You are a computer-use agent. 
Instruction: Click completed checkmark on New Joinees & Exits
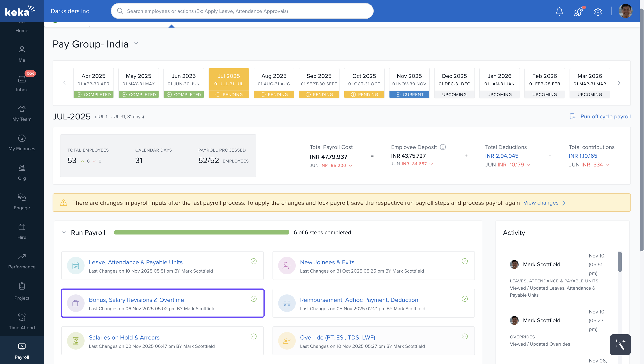pos(465,261)
